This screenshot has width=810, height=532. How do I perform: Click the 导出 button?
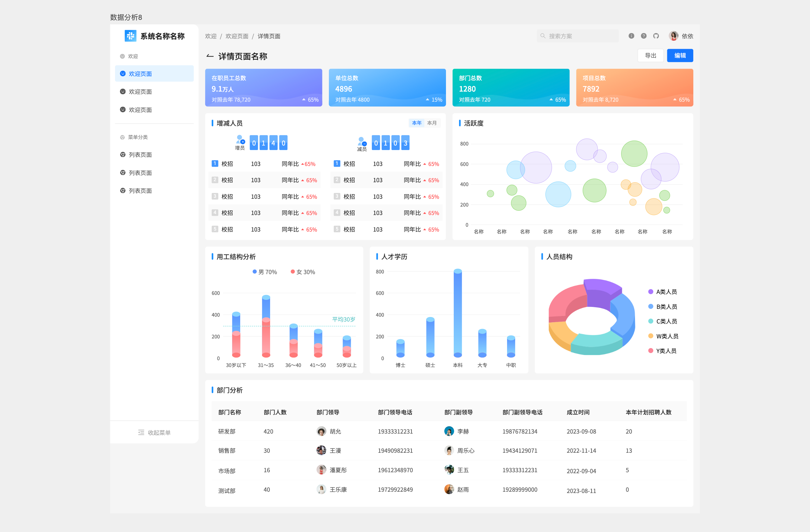[x=650, y=56]
